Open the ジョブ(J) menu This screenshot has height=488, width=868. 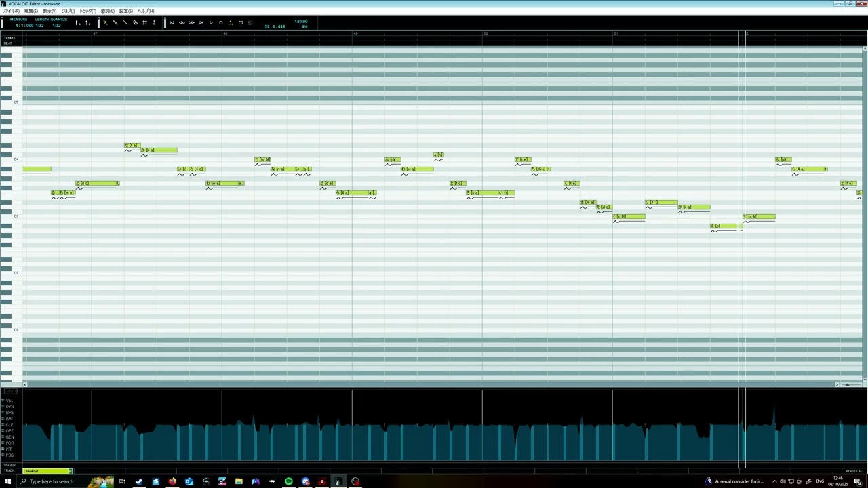click(x=68, y=11)
